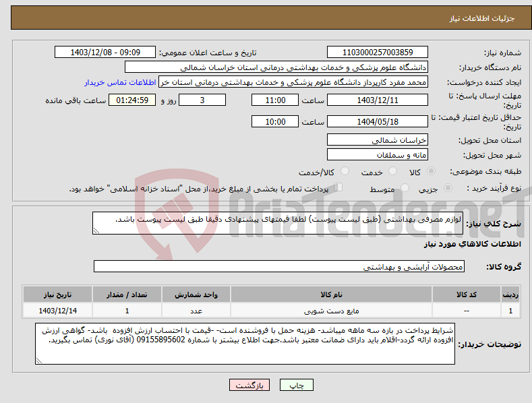Viewport: 532px width, 403px height.
Task: Click the resize grip of description textarea
Action: pyautogui.click(x=96, y=230)
